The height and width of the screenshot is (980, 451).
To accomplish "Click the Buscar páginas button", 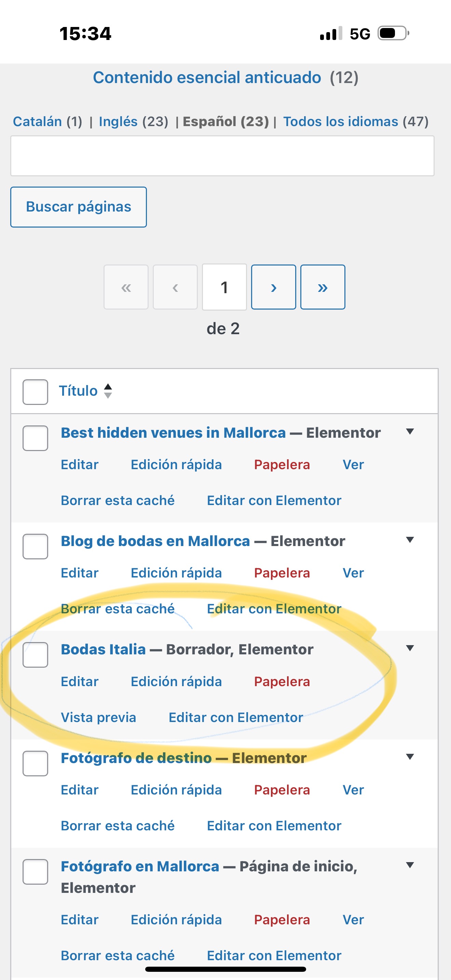I will click(78, 207).
